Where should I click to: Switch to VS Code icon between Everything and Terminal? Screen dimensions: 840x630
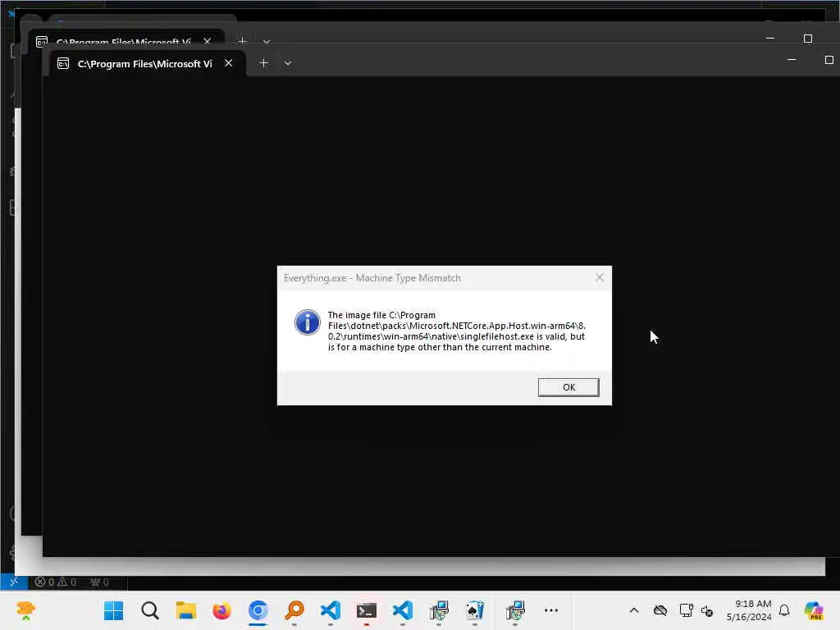pyautogui.click(x=330, y=610)
